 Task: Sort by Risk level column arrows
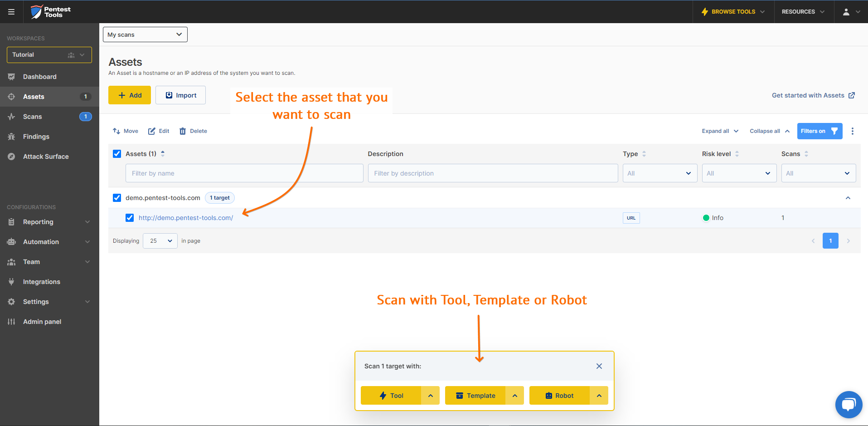[x=737, y=154]
